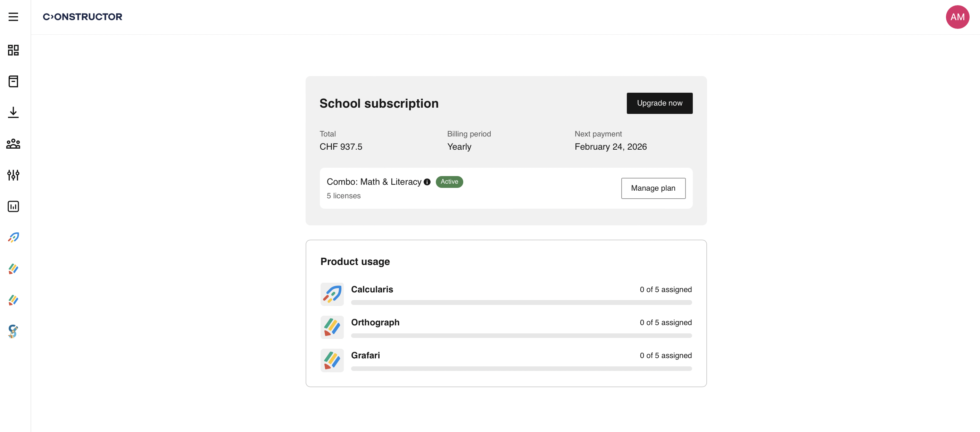Open the dashboard grid icon in the sidebar
This screenshot has height=432, width=980.
coord(13,50)
